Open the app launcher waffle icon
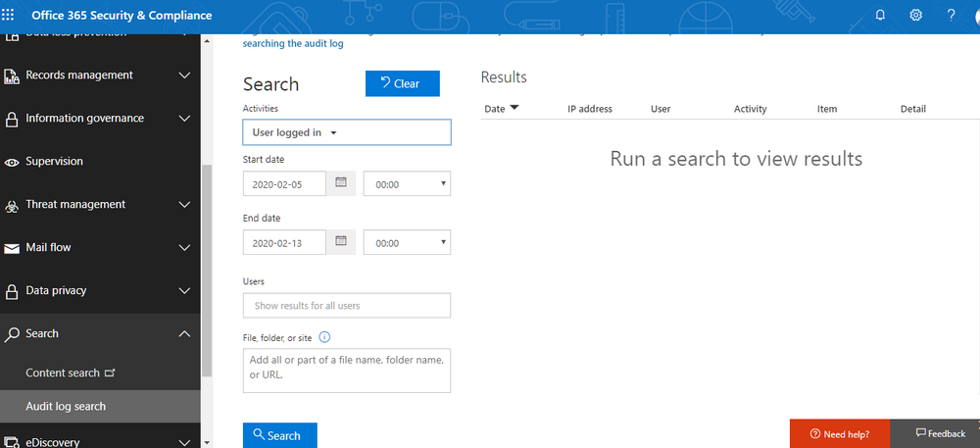The height and width of the screenshot is (448, 980). [x=8, y=16]
